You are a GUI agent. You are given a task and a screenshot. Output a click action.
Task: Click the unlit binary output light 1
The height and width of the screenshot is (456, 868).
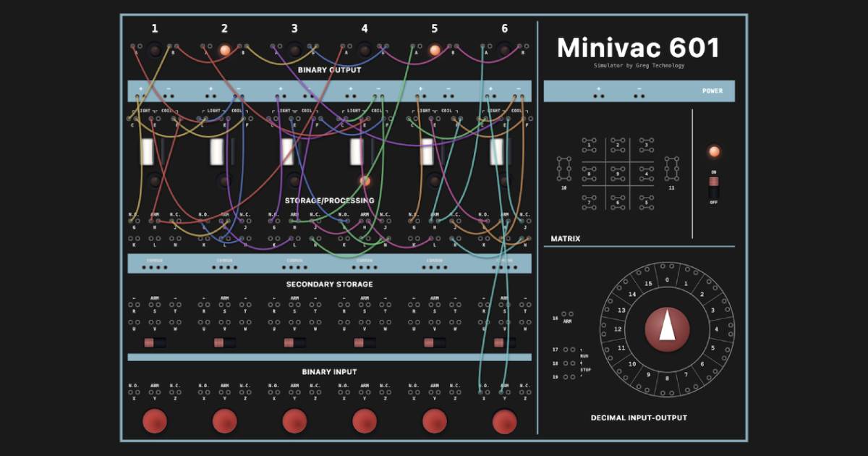[154, 50]
